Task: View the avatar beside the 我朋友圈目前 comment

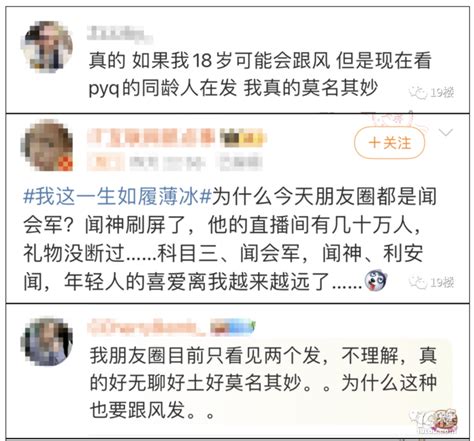Action: 46,342
